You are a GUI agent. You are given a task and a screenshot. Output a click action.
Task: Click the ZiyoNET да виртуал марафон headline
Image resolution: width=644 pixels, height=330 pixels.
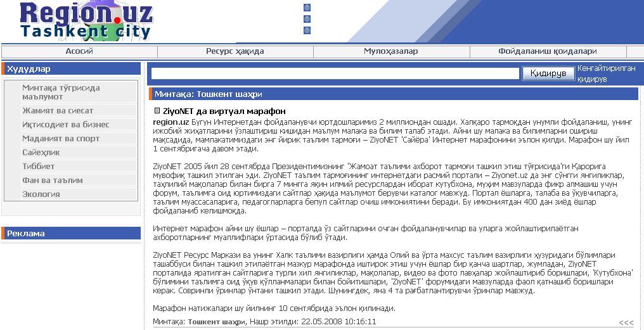click(x=224, y=111)
